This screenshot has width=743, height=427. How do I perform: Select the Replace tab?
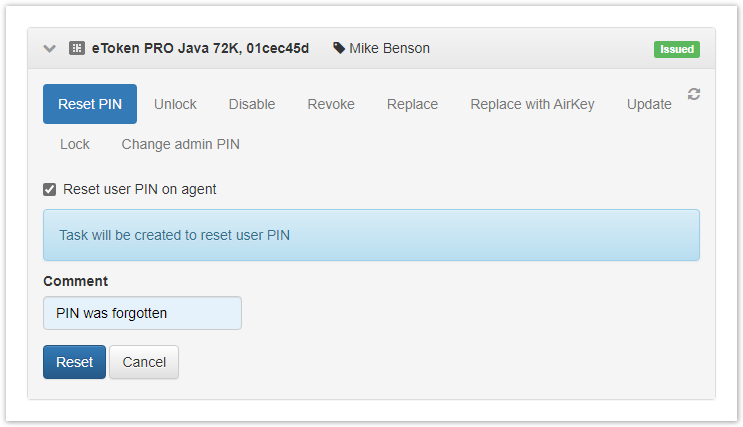[x=412, y=104]
